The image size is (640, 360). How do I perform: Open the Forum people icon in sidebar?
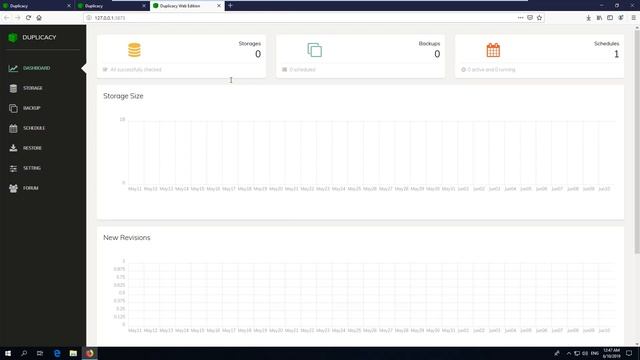13,188
